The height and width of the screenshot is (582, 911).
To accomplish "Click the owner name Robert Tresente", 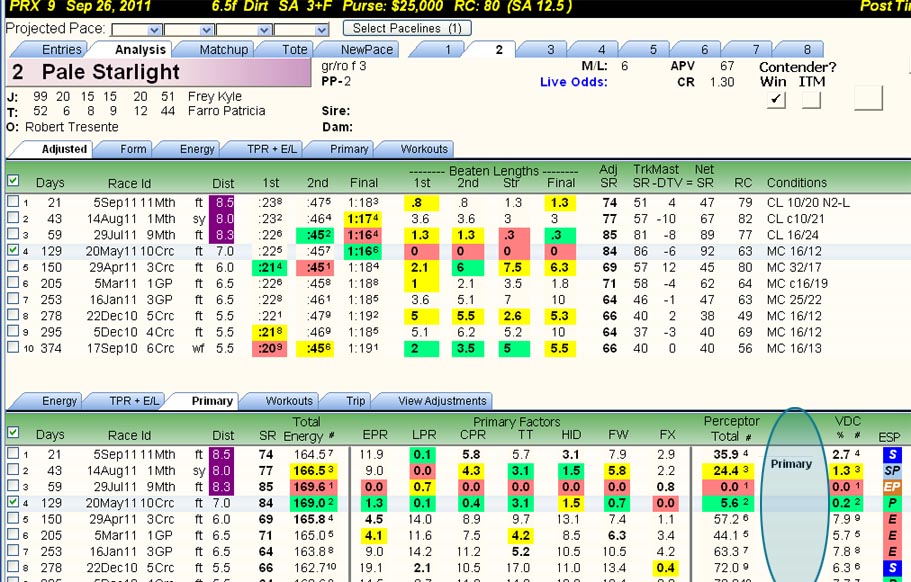I will 71,127.
